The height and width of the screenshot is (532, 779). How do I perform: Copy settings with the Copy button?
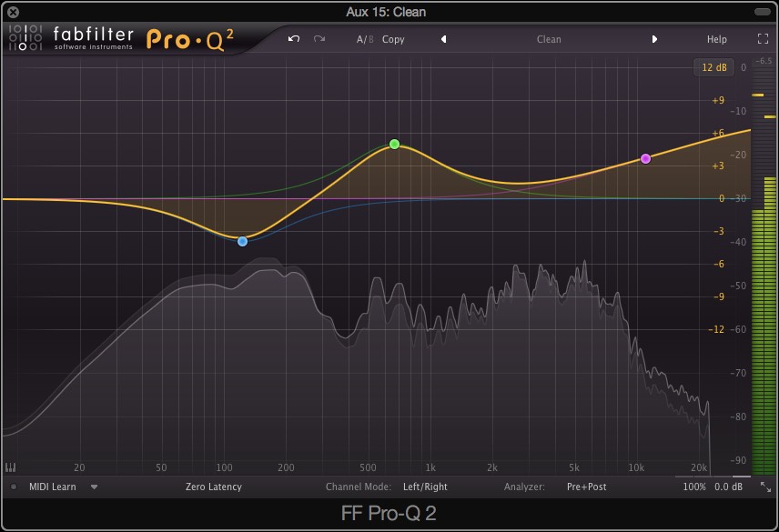pos(393,39)
